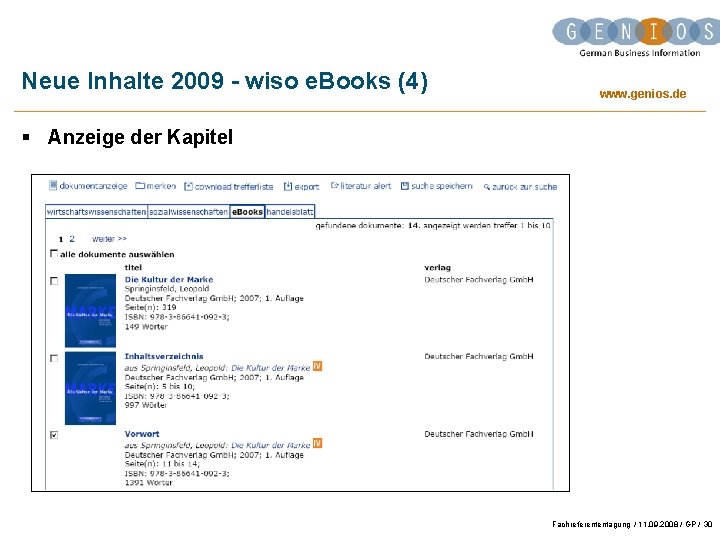Go back via zurück zur suche

524,187
